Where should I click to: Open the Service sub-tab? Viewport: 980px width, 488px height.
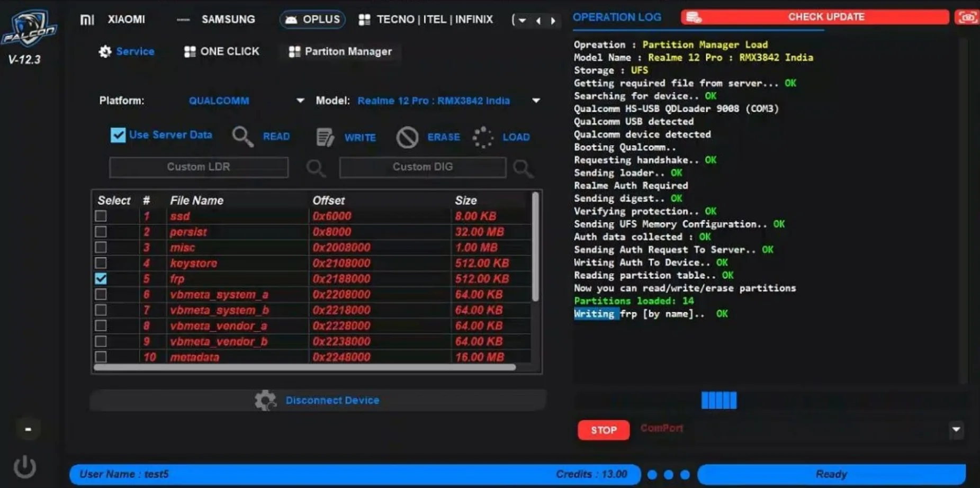point(127,51)
